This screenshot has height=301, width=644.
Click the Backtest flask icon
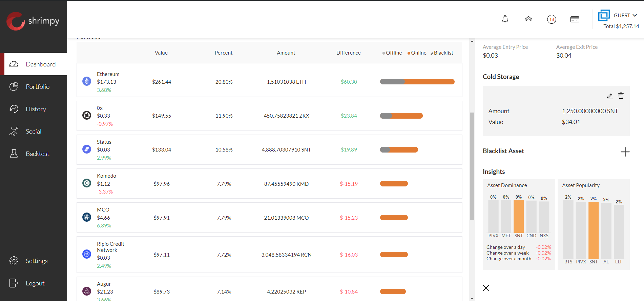(x=14, y=154)
